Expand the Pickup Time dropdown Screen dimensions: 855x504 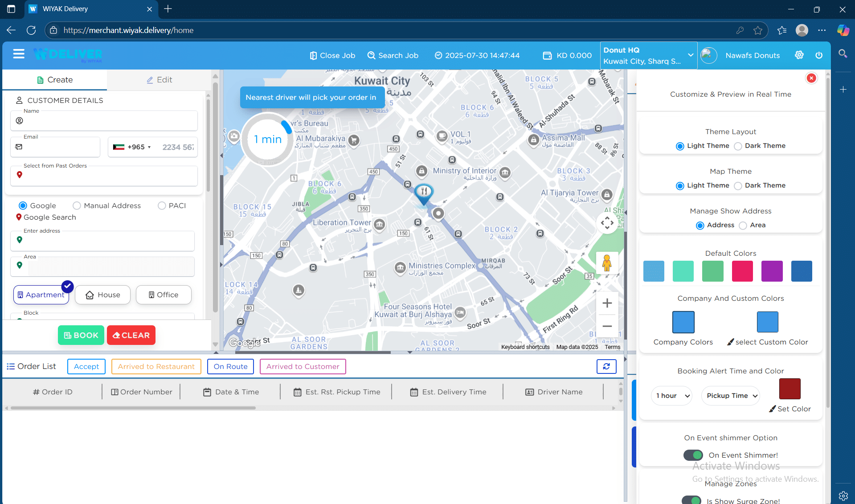pos(731,396)
